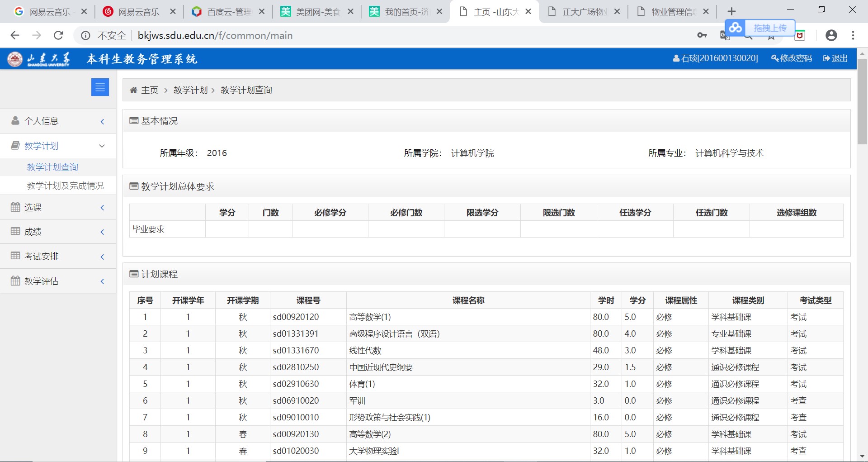Open the saved password key icon

click(x=702, y=35)
